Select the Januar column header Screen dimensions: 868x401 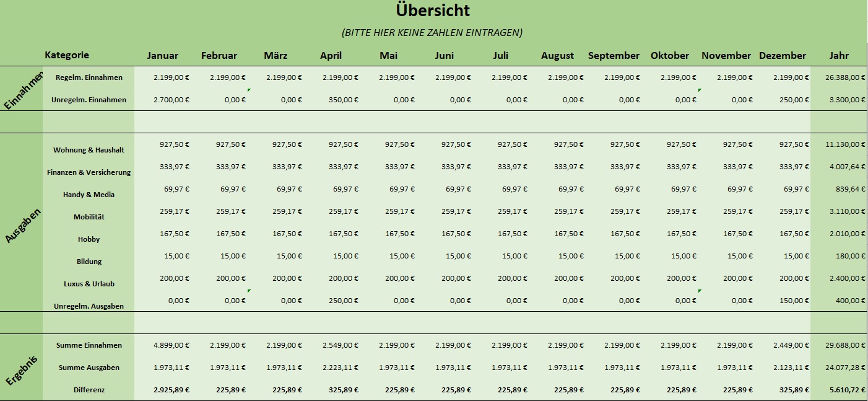(162, 56)
